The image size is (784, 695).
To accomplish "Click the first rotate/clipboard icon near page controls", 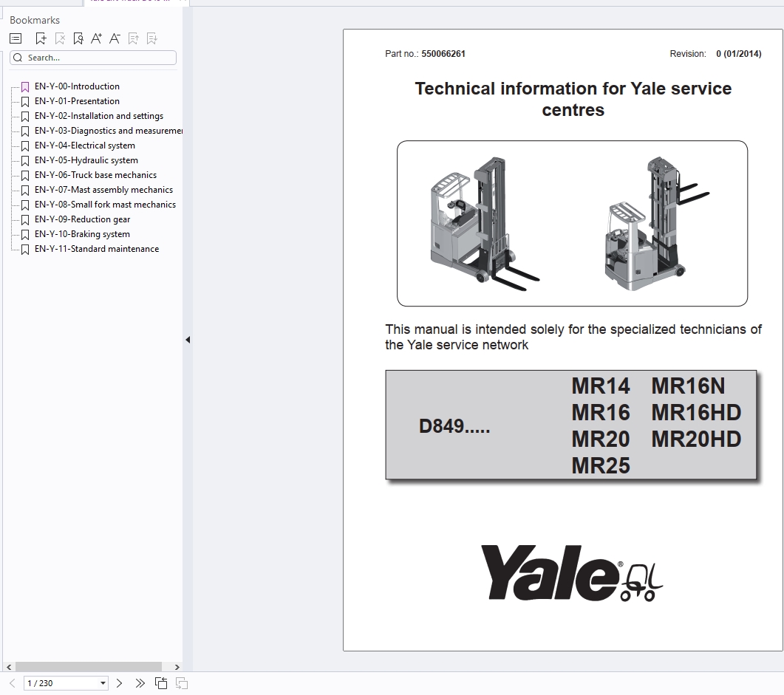I will tap(160, 683).
